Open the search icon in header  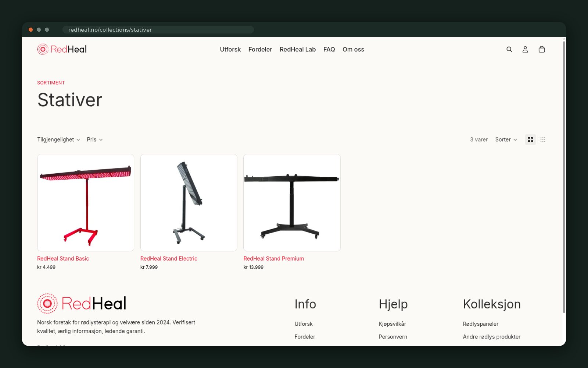pyautogui.click(x=509, y=49)
